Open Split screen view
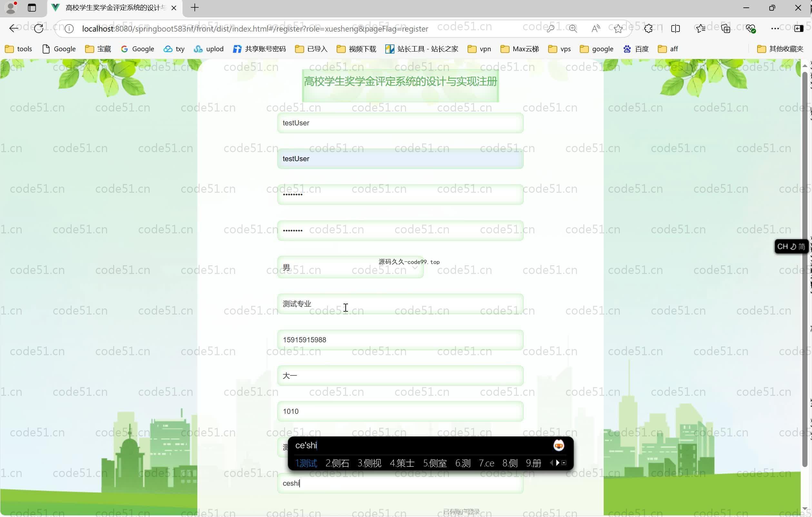Screen dimensions: 812x517 pos(675,29)
